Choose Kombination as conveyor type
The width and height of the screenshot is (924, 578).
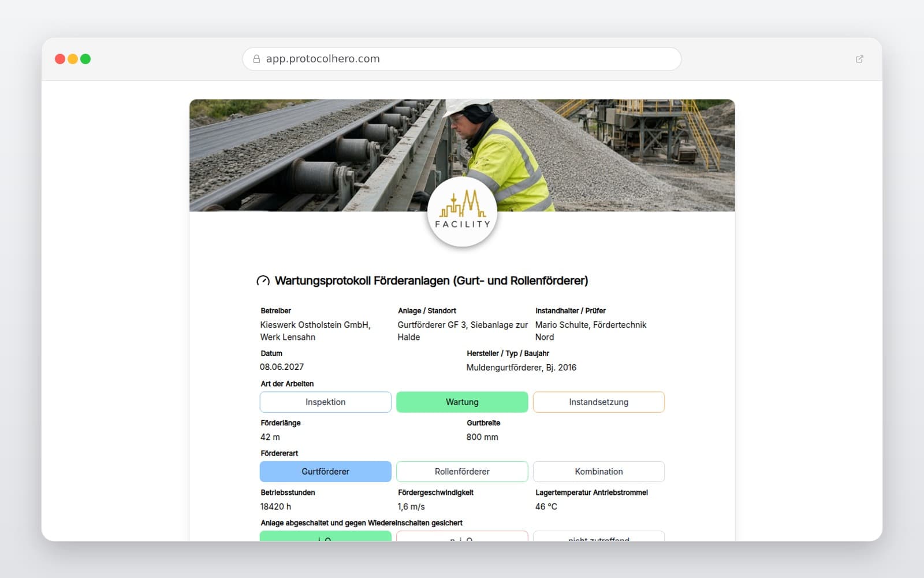pos(599,472)
